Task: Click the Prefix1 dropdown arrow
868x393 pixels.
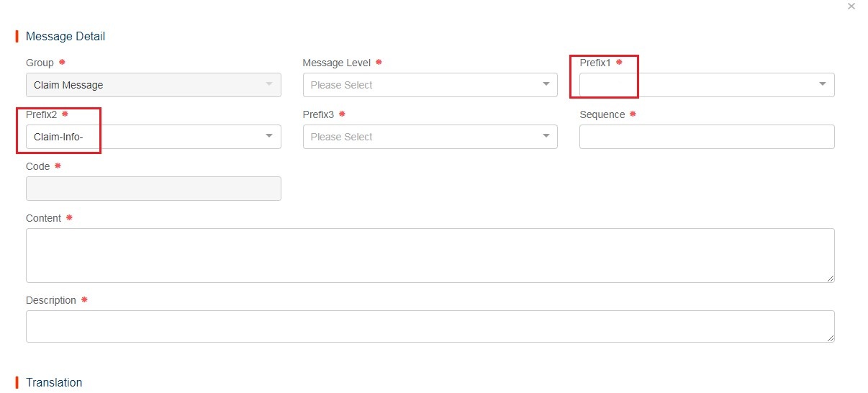Action: (x=823, y=85)
